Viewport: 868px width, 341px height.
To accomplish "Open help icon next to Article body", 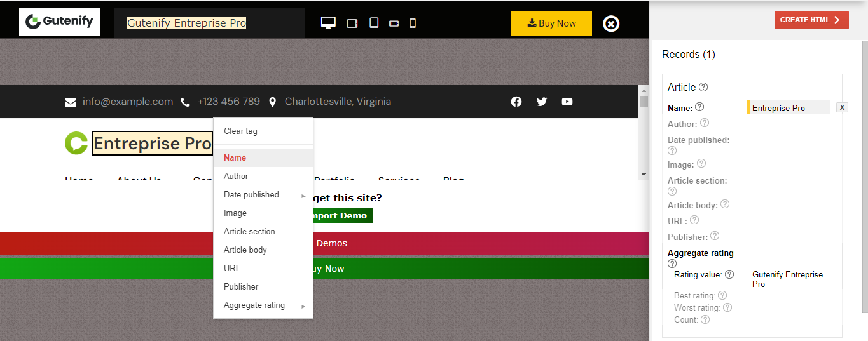I will (725, 204).
